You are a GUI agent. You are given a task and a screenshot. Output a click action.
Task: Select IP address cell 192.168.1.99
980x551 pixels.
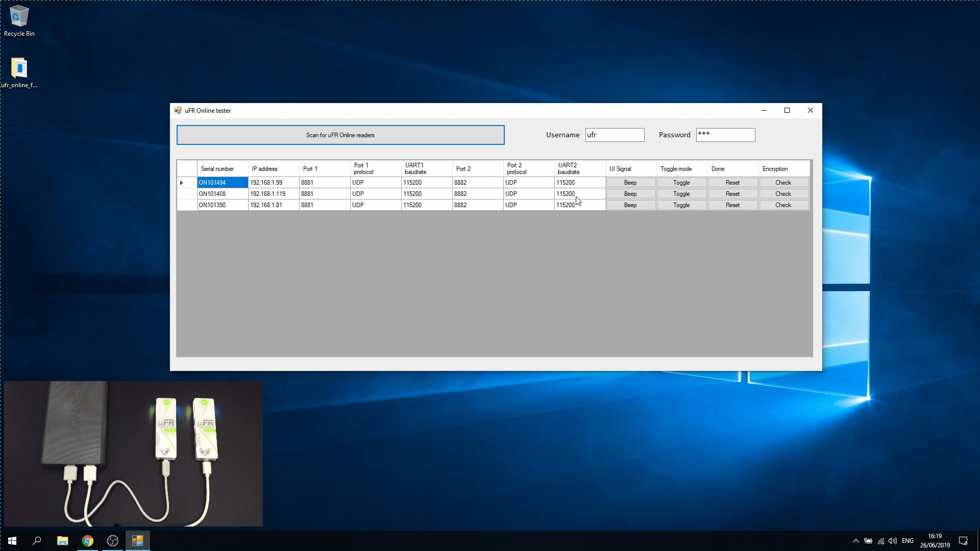point(274,183)
